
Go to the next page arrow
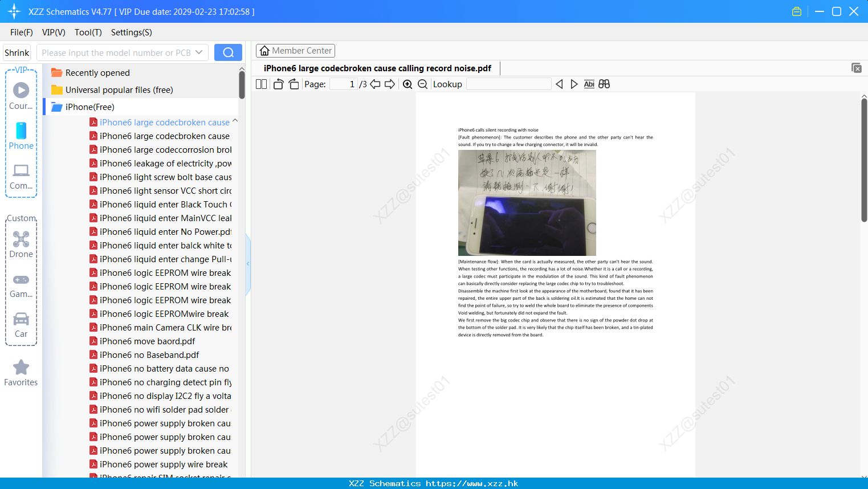[x=390, y=84]
